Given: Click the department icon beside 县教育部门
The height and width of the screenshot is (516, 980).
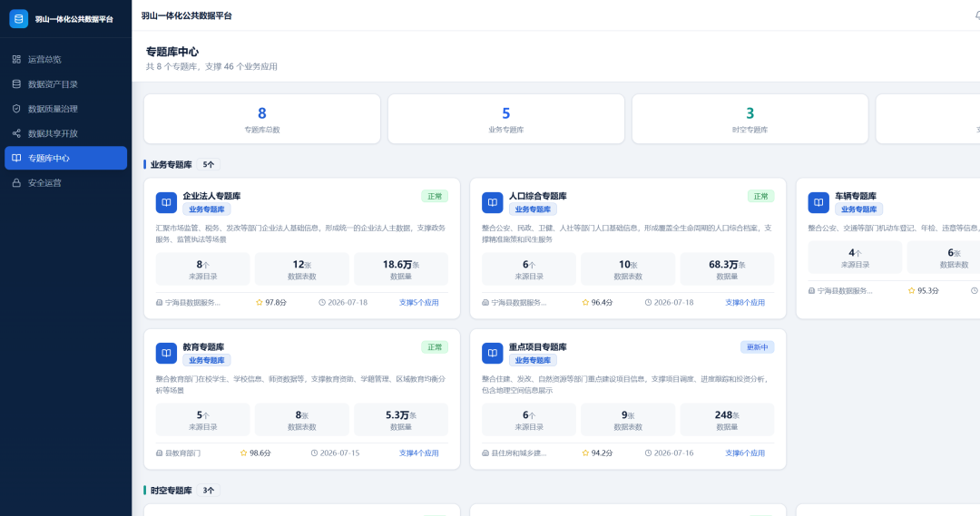Looking at the screenshot, I should click(160, 453).
